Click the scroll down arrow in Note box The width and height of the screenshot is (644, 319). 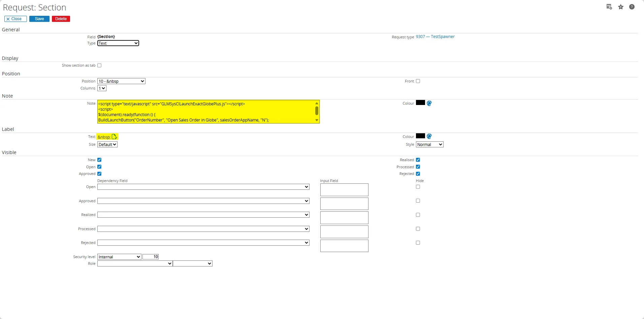point(317,120)
